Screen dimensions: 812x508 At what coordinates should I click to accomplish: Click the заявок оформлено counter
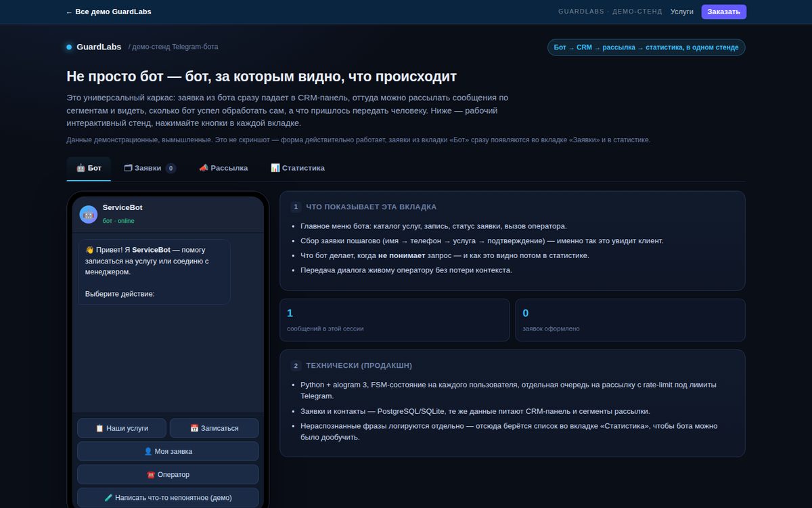point(630,320)
